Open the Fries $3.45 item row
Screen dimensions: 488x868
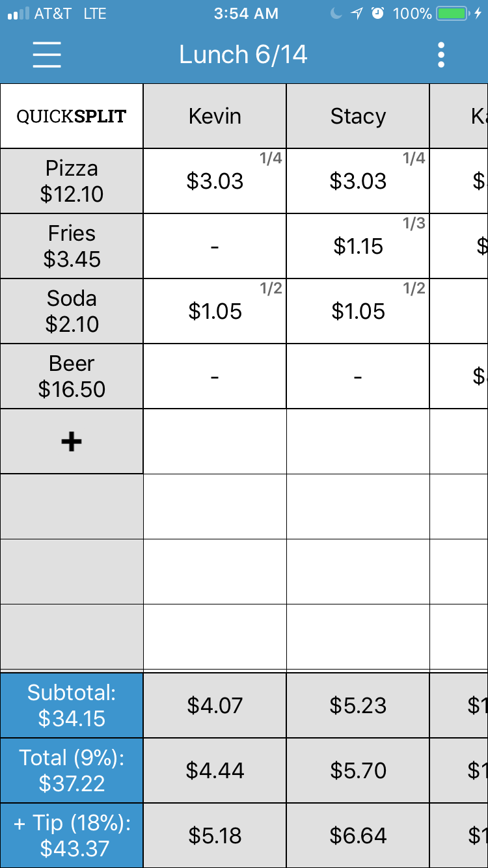click(72, 247)
